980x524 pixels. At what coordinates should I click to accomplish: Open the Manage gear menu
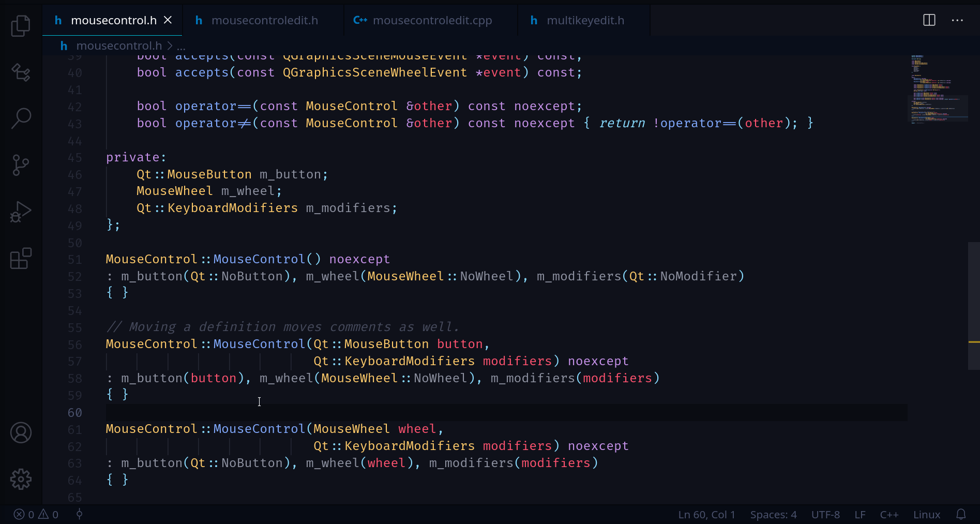click(21, 479)
